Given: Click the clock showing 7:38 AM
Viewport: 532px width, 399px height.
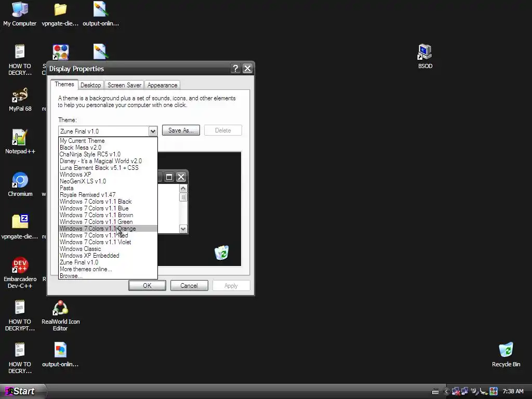Looking at the screenshot, I should pos(513,392).
